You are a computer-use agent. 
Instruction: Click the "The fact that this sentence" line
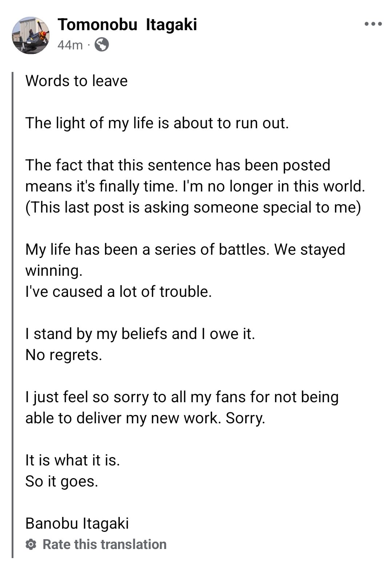(x=178, y=165)
